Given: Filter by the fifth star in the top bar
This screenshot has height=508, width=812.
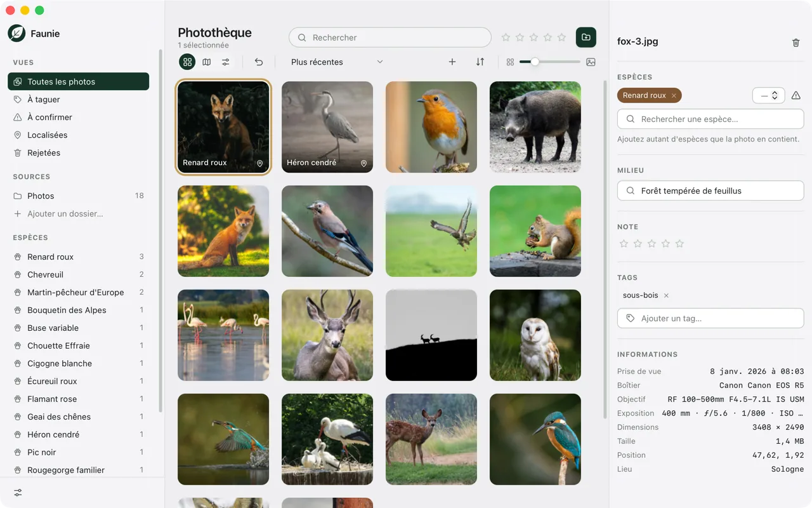Looking at the screenshot, I should coord(561,37).
